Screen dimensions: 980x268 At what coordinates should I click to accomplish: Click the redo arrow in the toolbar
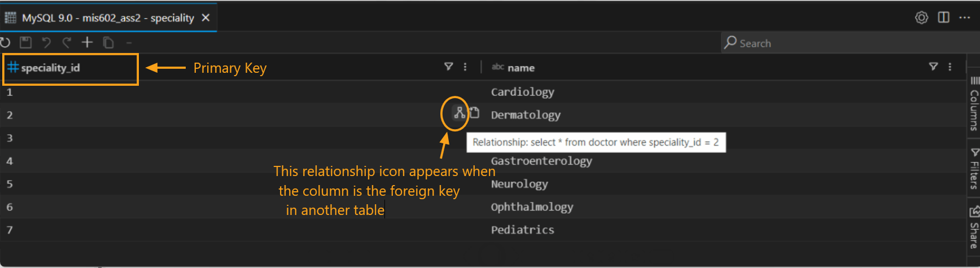[67, 42]
